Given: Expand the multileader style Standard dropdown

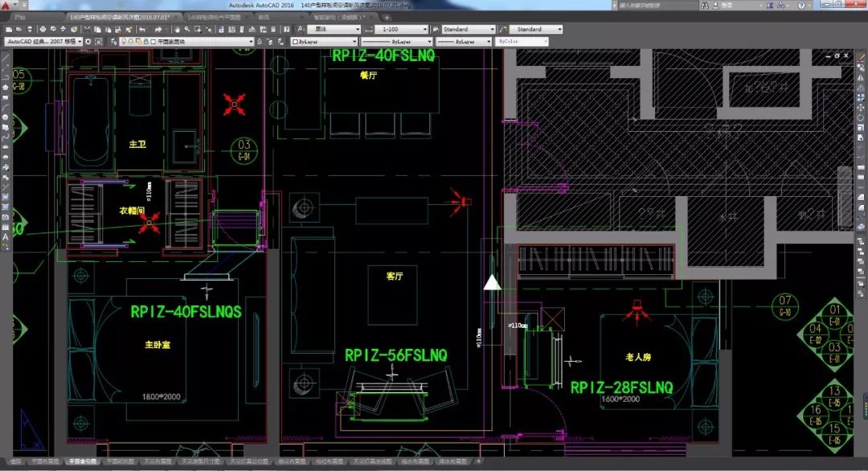Looking at the screenshot, I should pyautogui.click(x=559, y=29).
